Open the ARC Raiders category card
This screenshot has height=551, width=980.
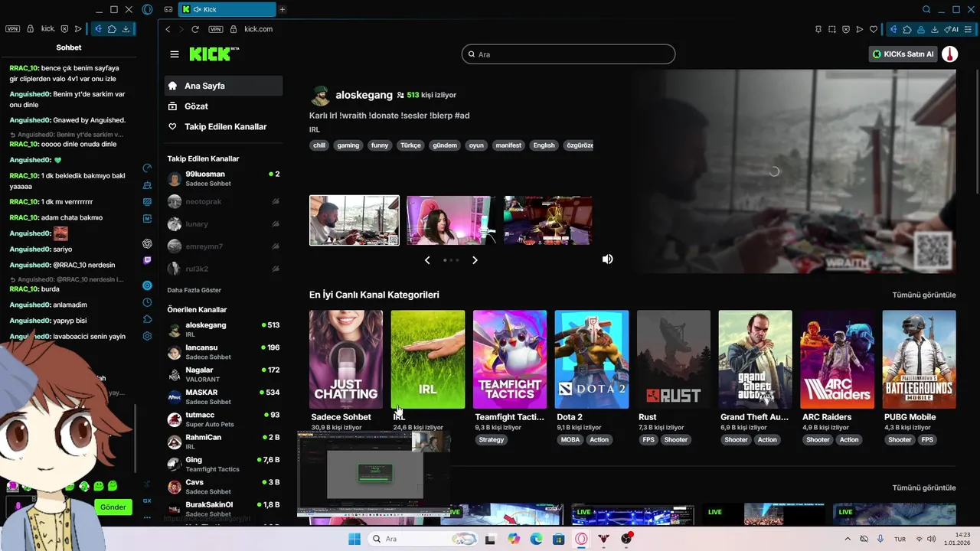[x=838, y=359]
